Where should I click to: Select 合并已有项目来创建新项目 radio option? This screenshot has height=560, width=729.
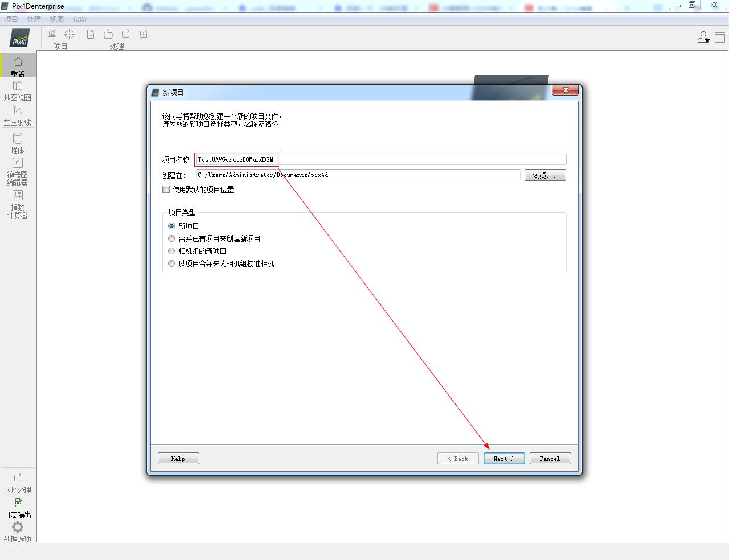tap(171, 238)
